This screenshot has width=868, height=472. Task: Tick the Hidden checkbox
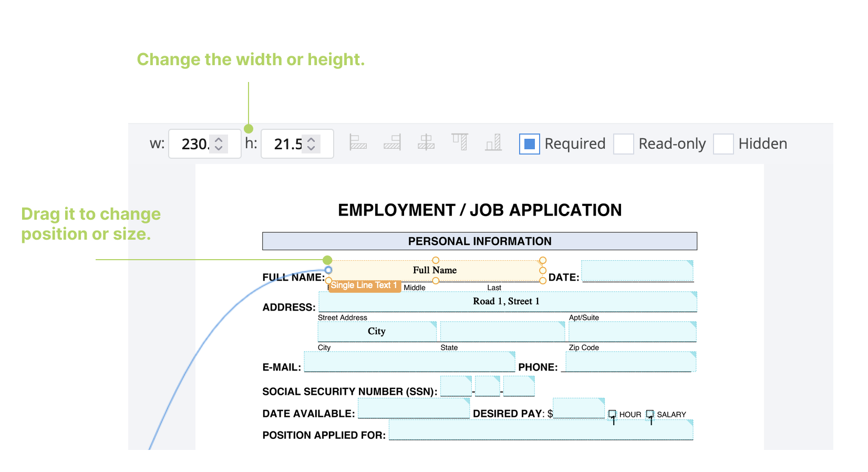723,144
